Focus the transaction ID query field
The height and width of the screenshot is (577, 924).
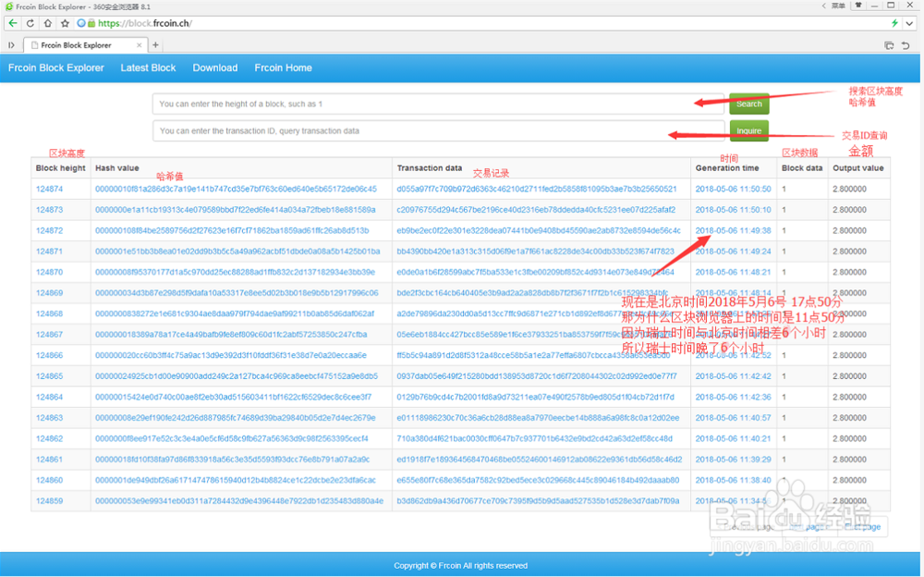click(438, 131)
